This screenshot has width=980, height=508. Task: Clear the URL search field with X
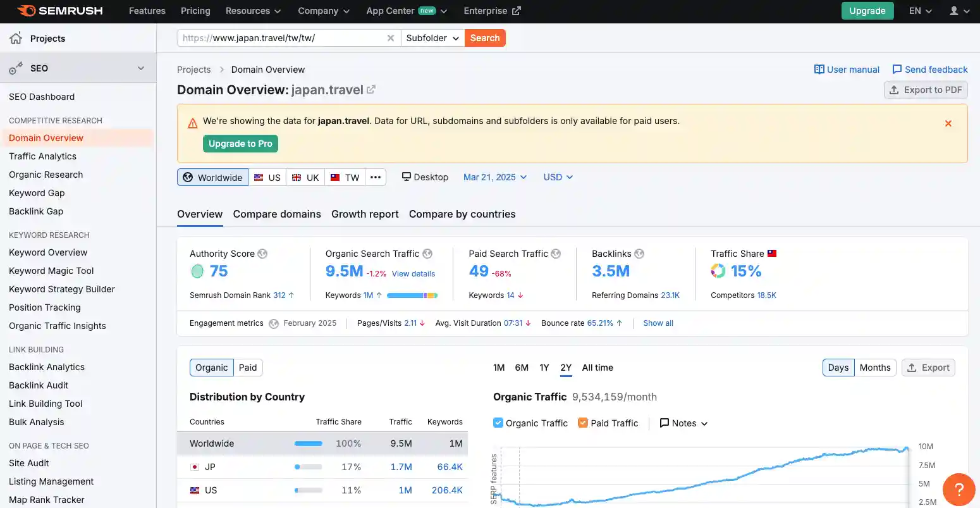(x=391, y=38)
